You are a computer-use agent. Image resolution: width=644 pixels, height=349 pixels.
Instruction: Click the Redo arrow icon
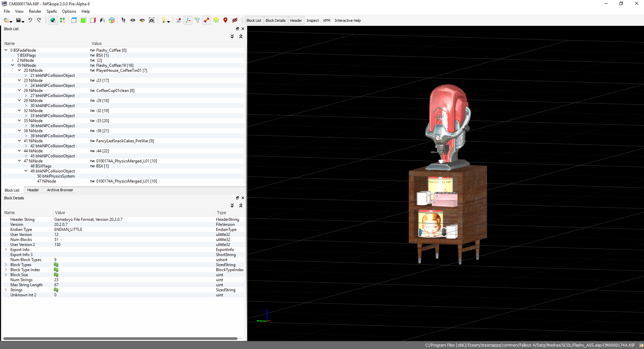[x=39, y=20]
